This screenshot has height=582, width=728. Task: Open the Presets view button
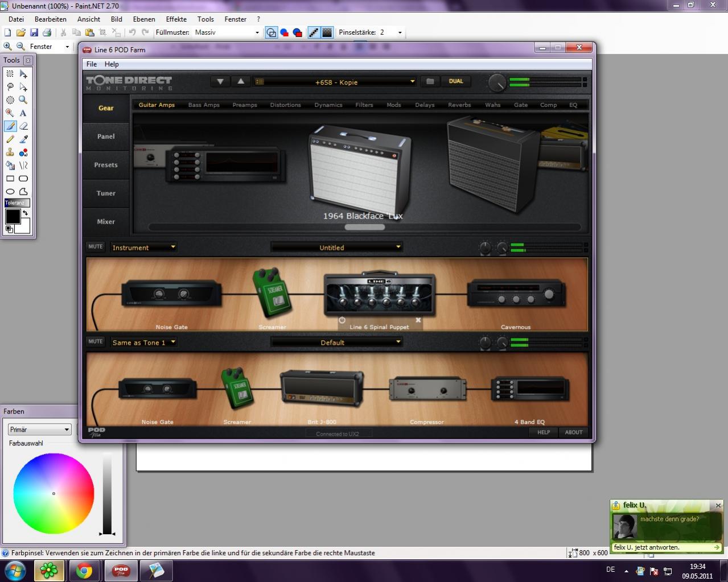tap(106, 165)
